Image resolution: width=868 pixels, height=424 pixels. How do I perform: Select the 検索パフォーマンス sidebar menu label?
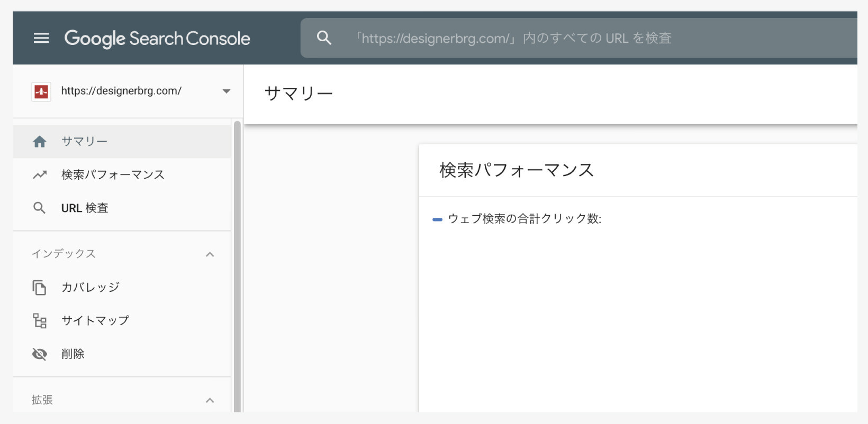[x=113, y=175]
